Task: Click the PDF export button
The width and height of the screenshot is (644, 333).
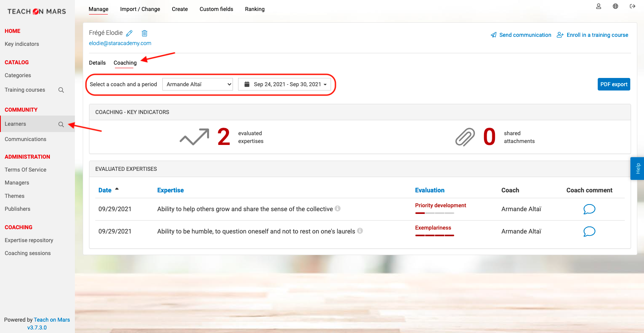Action: (x=614, y=84)
